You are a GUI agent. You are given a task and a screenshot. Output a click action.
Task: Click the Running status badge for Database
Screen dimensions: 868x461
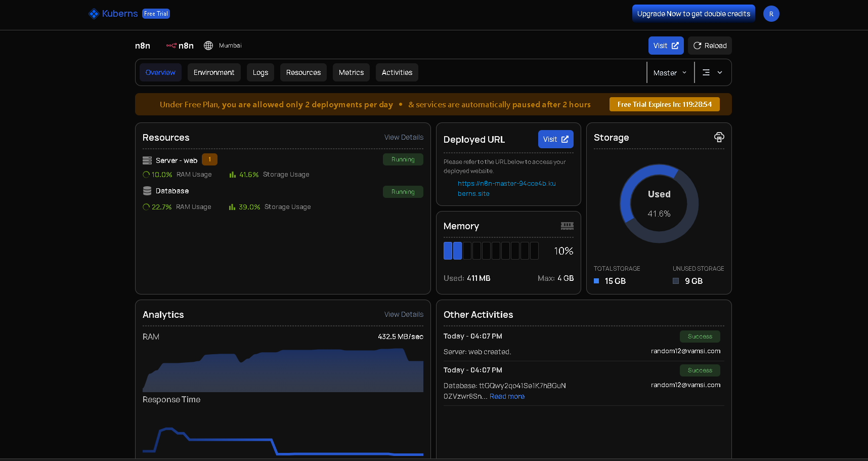pyautogui.click(x=403, y=192)
